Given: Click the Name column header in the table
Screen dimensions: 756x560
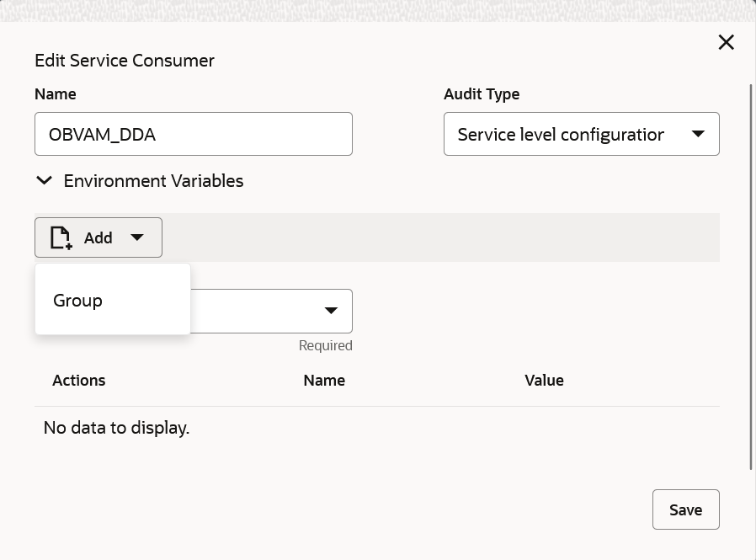Looking at the screenshot, I should (324, 381).
